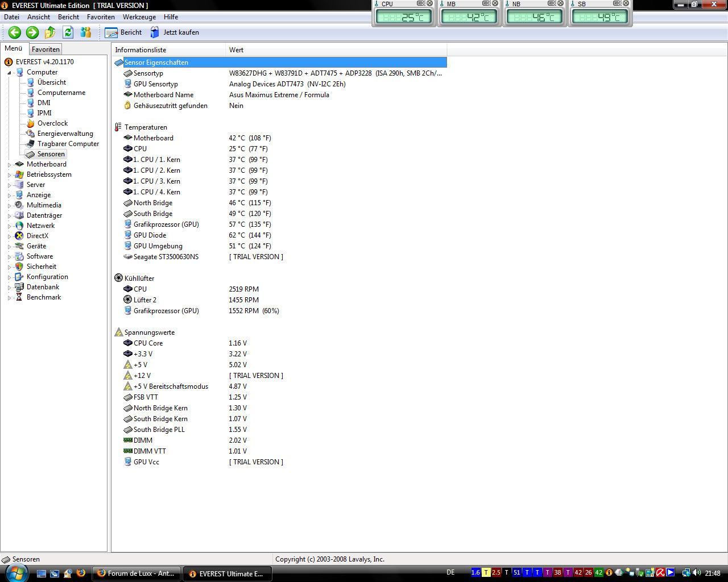The width and height of the screenshot is (728, 582).
Task: Click the Refresh toolbar icon
Action: (68, 32)
